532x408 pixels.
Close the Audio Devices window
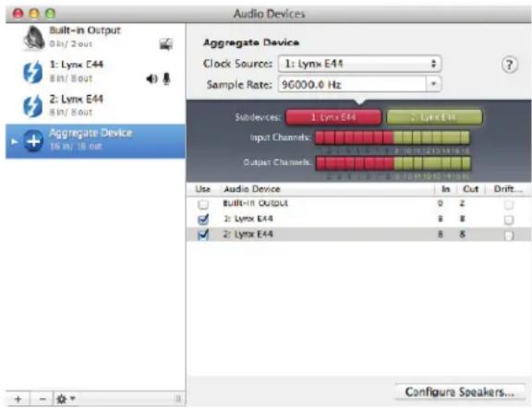[18, 14]
